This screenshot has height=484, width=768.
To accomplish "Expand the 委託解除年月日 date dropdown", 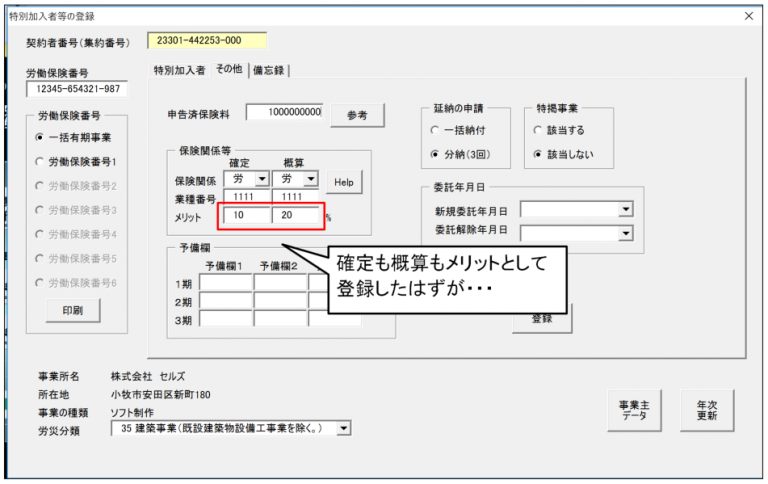I will [x=625, y=233].
